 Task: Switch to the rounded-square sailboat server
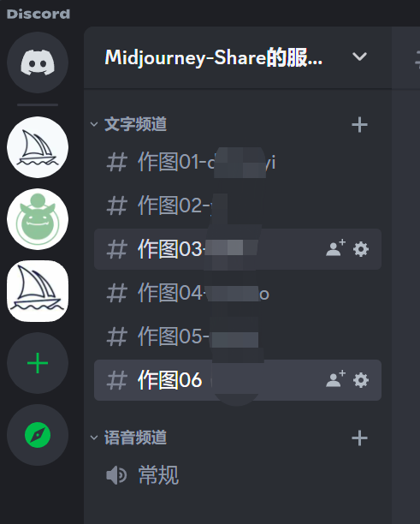click(x=38, y=291)
